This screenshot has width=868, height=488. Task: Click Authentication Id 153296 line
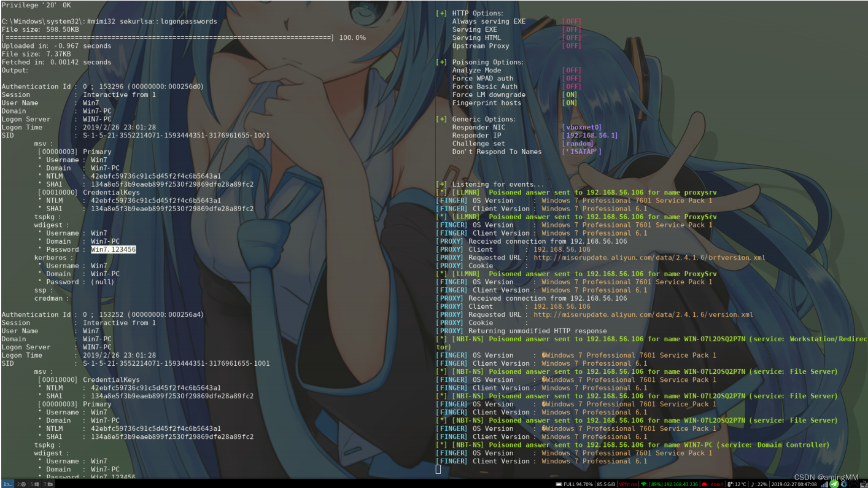[x=103, y=87]
